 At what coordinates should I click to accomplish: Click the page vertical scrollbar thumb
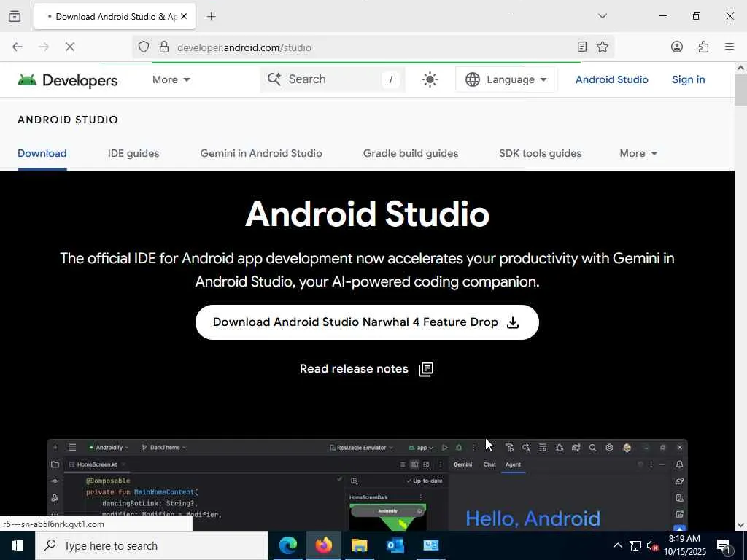pyautogui.click(x=740, y=90)
